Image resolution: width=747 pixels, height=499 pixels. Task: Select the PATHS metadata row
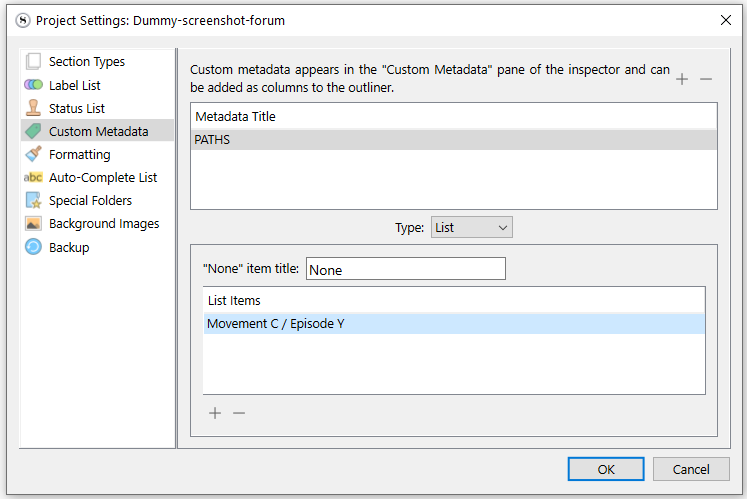coord(453,140)
